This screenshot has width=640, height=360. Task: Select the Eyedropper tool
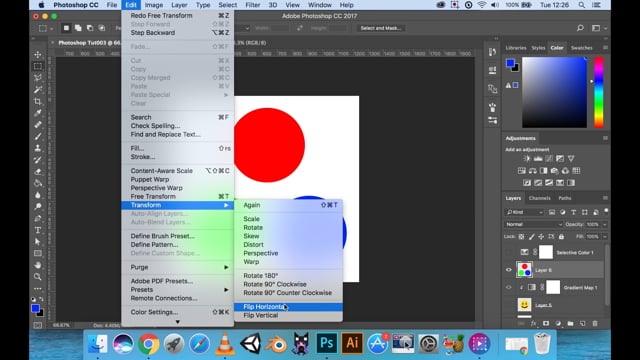coord(38,113)
